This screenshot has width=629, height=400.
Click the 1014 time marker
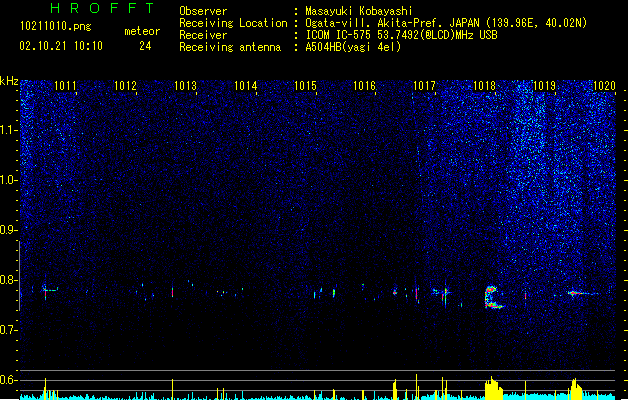[x=245, y=86]
